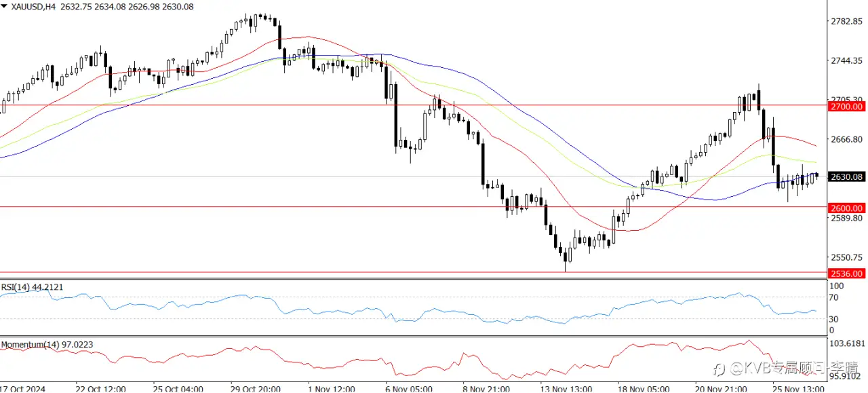
Task: Click the 29 Oct 20:00 time label
Action: [x=256, y=388]
